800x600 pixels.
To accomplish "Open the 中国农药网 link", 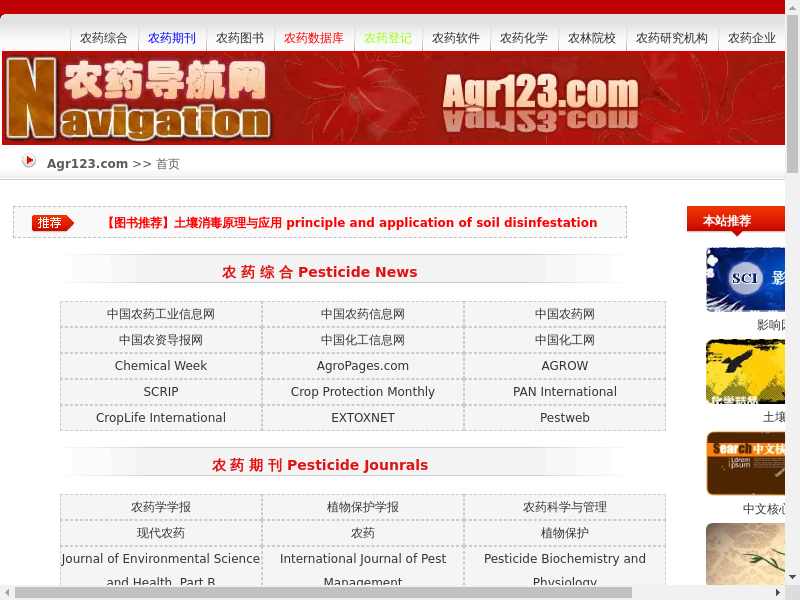I will coord(565,314).
